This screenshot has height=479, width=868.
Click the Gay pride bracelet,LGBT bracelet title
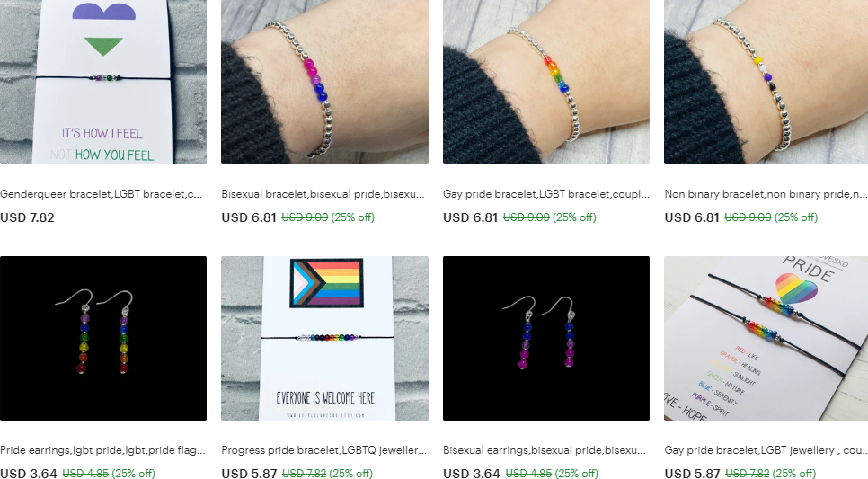pyautogui.click(x=545, y=194)
